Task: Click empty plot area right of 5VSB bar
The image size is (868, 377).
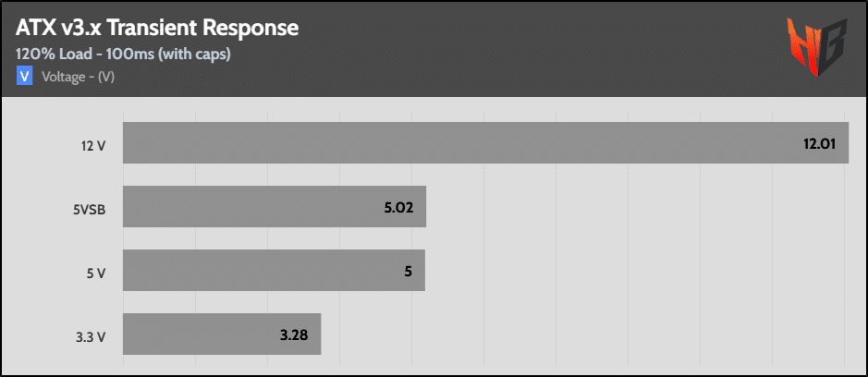Action: (638, 207)
